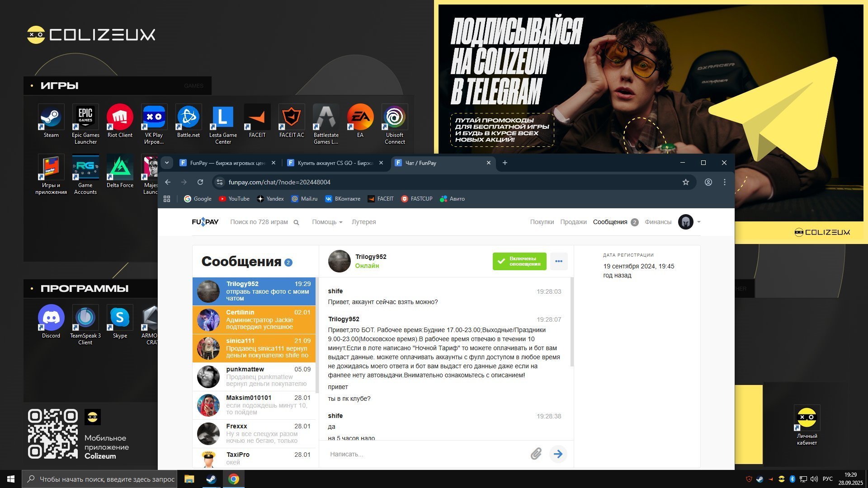The width and height of the screenshot is (868, 488).
Task: Click the Trilogy952 avatar in chat header
Action: point(340,261)
